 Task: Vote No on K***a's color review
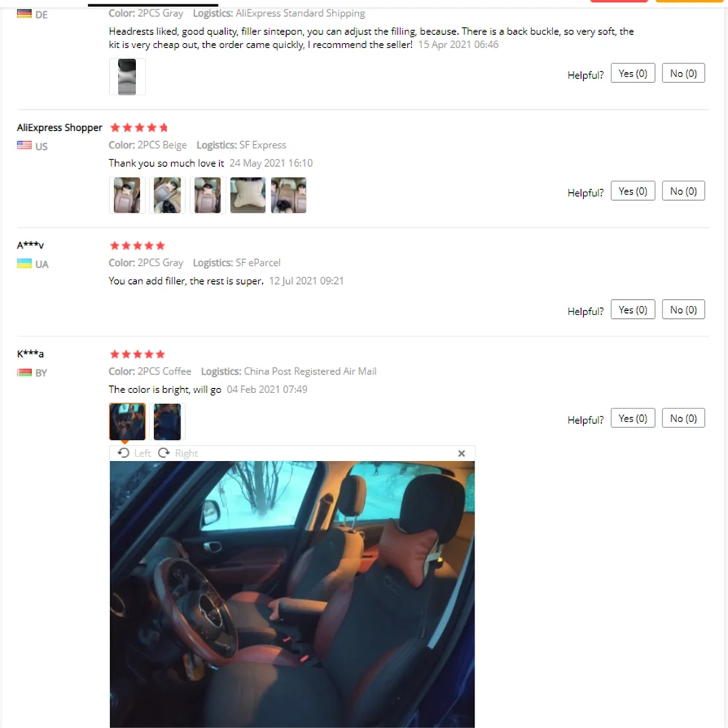(x=683, y=419)
